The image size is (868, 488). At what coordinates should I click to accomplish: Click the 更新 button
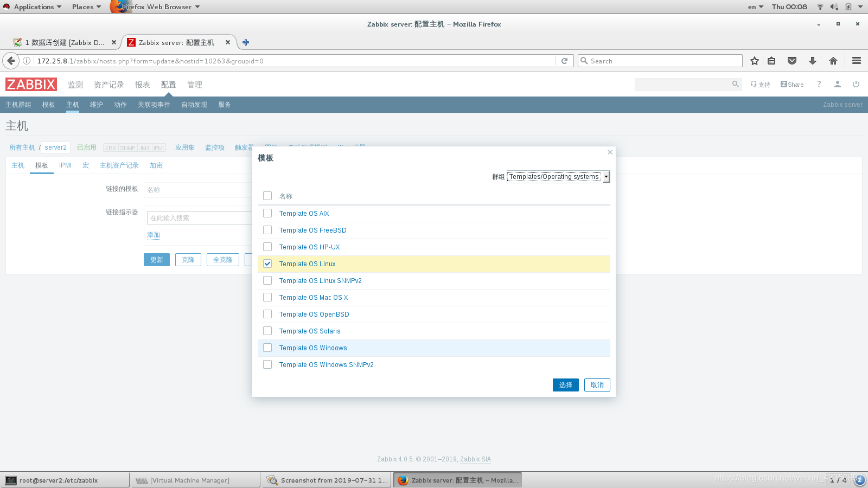(157, 260)
